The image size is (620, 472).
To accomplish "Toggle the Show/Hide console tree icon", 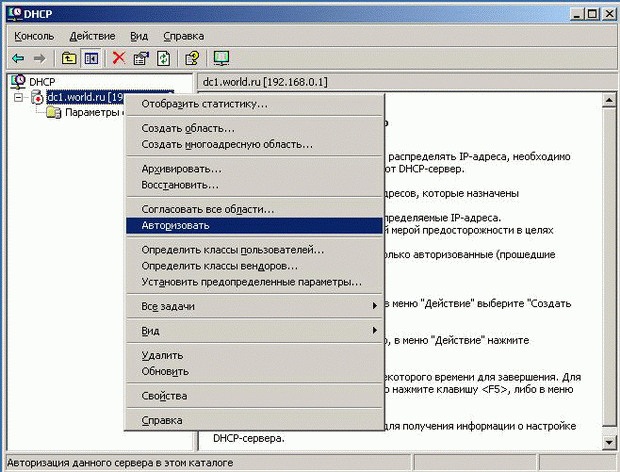I will point(91,58).
